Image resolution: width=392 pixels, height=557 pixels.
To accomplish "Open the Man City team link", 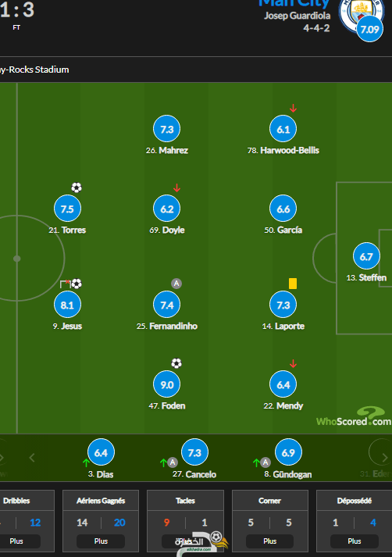I will [294, 4].
